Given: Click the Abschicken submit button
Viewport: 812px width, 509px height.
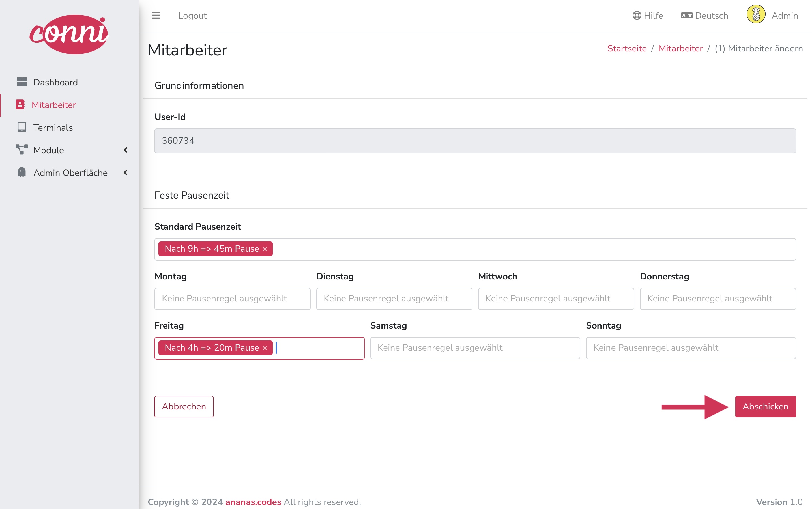Looking at the screenshot, I should (x=765, y=406).
